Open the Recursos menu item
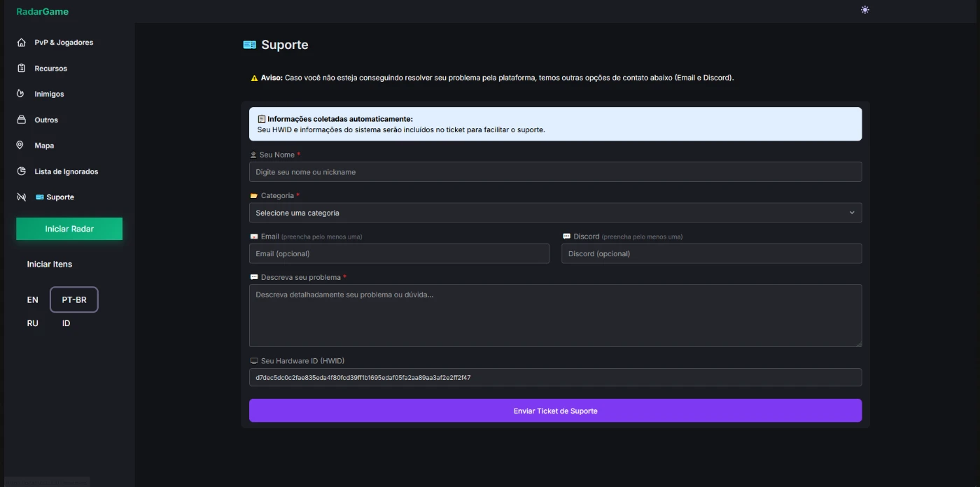The image size is (980, 487). 50,69
